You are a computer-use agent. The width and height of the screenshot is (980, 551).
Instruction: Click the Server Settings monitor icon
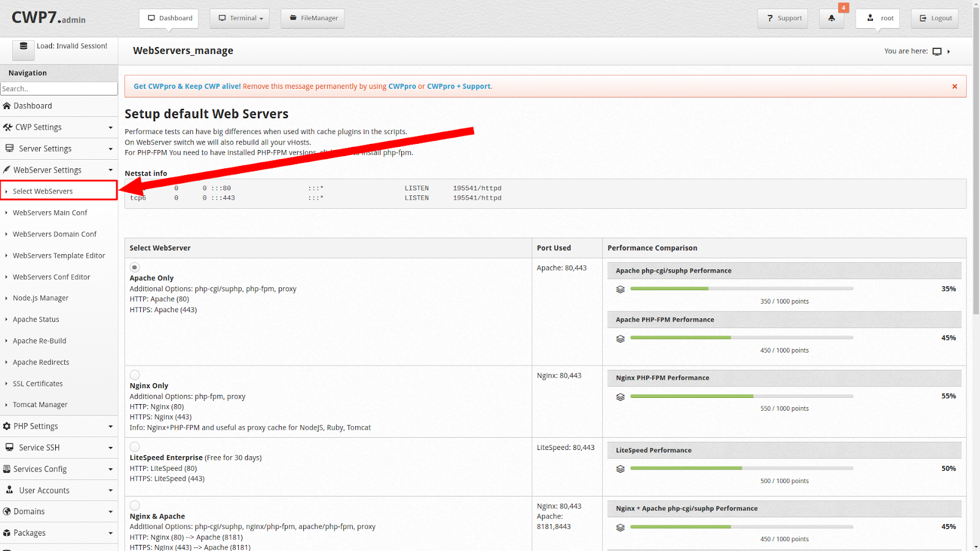(x=9, y=148)
